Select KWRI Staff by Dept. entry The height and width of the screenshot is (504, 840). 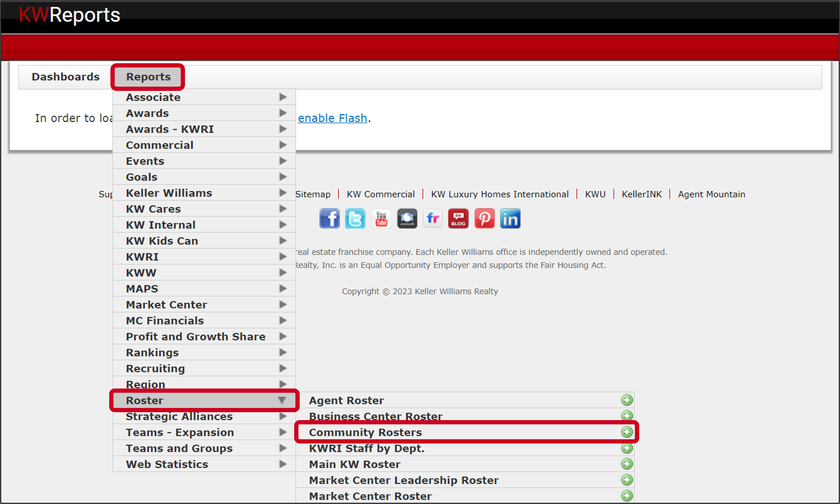(465, 448)
